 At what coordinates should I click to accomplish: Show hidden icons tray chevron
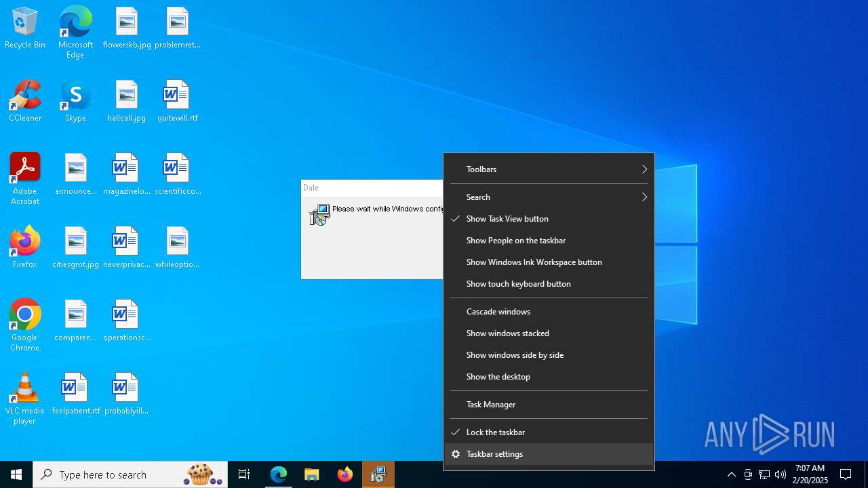tap(731, 474)
